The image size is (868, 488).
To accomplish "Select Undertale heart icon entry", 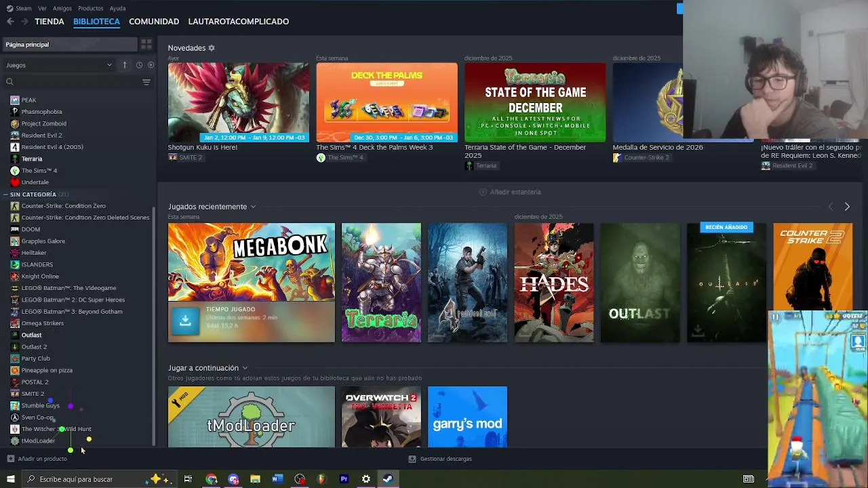I will coord(15,182).
